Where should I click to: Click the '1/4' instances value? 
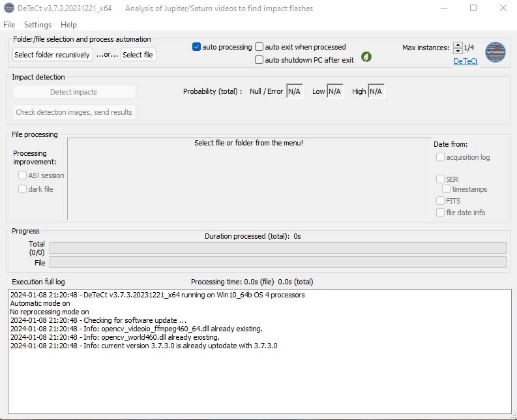pyautogui.click(x=469, y=48)
